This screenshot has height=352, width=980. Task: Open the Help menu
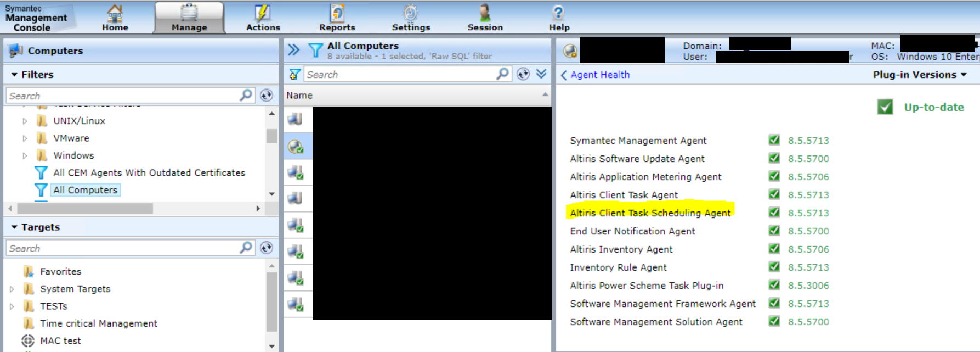[x=559, y=18]
